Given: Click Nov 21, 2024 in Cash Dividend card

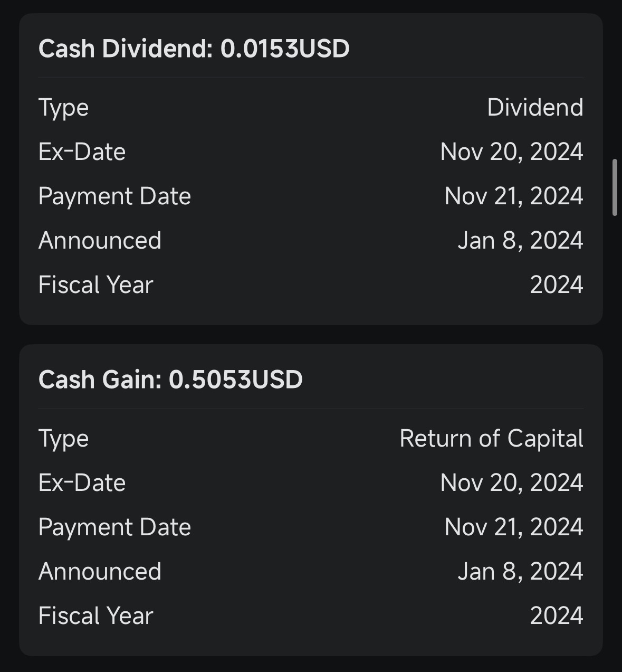Looking at the screenshot, I should point(514,196).
